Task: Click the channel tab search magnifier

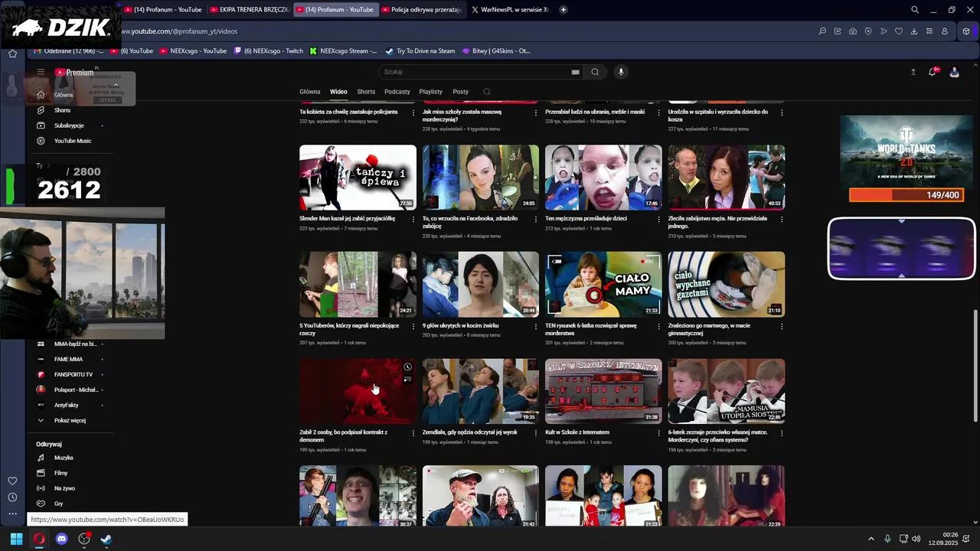Action: tap(486, 92)
